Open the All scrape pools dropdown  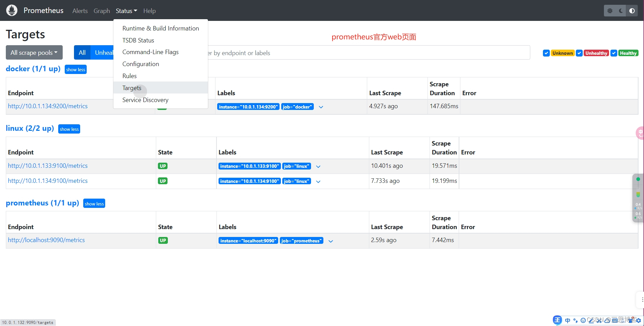pos(34,52)
